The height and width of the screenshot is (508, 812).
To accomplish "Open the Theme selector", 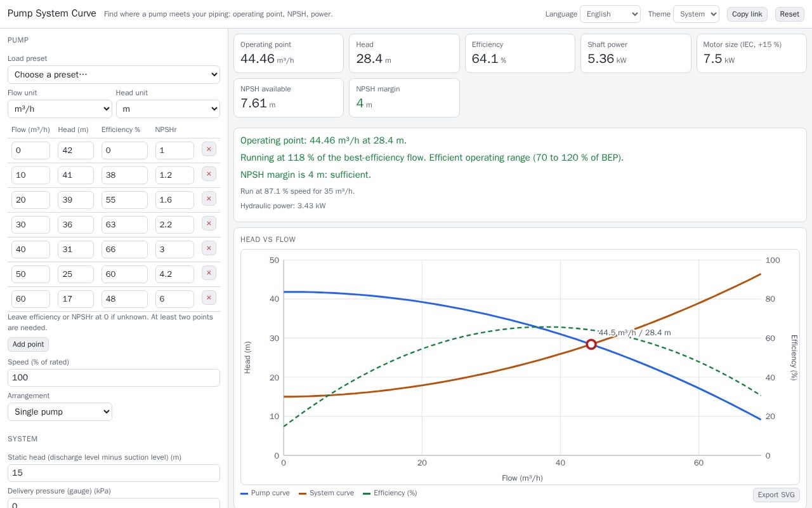I will coord(696,14).
